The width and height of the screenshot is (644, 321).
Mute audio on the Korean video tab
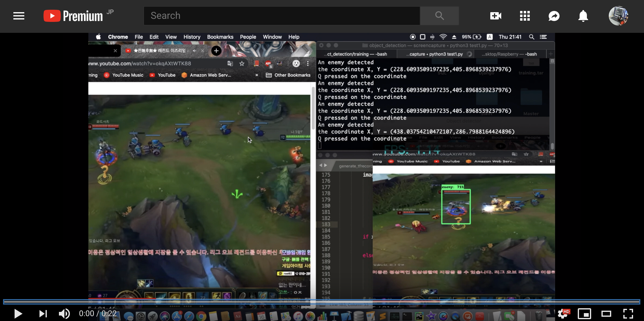pyautogui.click(x=194, y=51)
